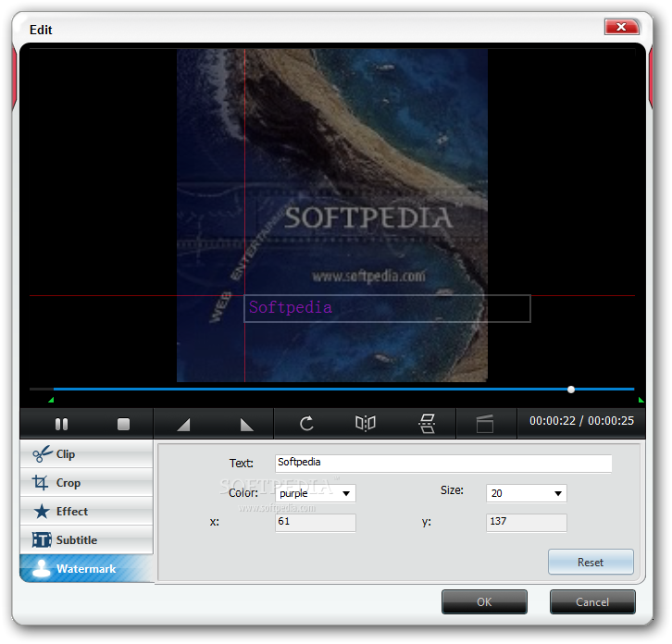Select the Watermark tab

[86, 568]
